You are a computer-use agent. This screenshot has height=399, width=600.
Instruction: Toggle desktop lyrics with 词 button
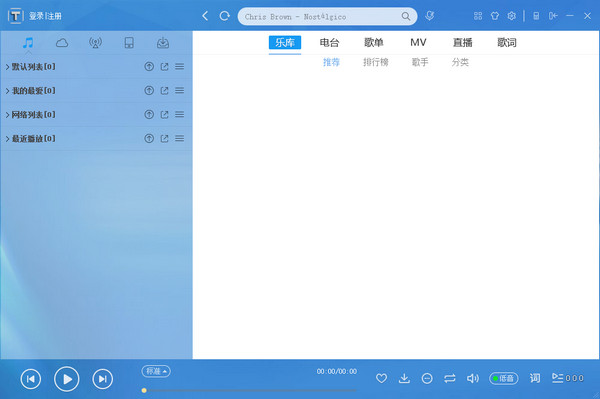pyautogui.click(x=535, y=378)
